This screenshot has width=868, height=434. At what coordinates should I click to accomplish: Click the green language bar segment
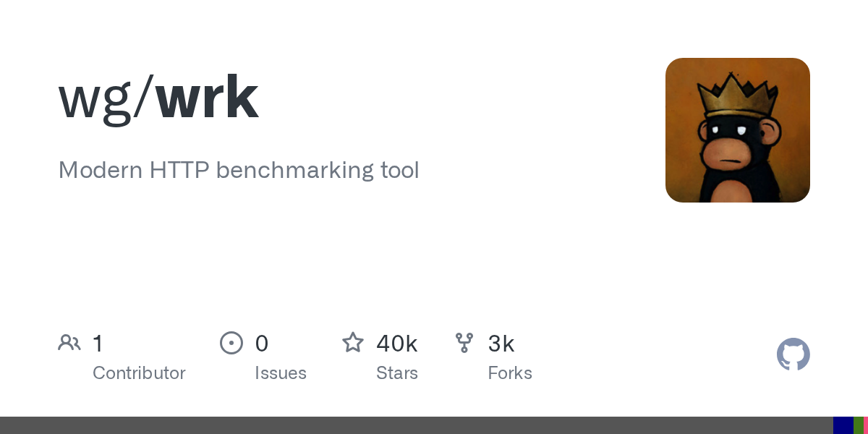[x=858, y=425]
